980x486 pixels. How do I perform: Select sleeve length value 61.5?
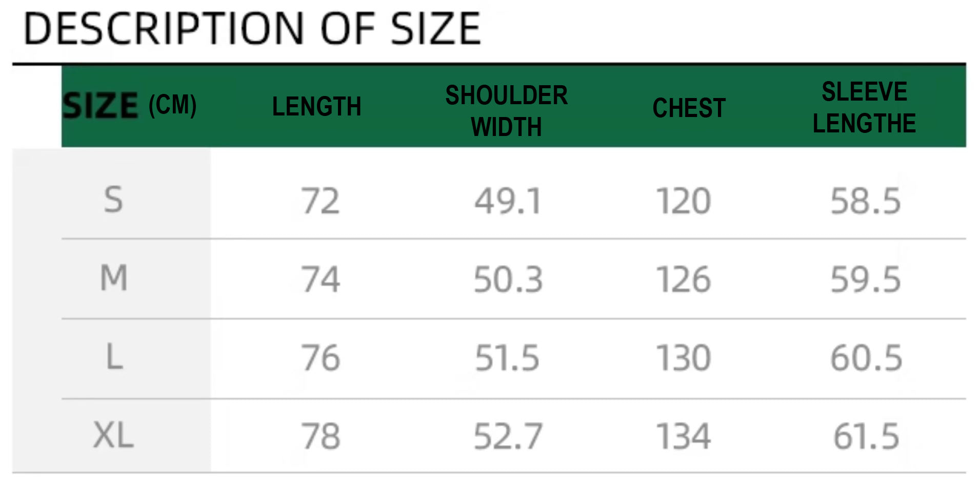pyautogui.click(x=866, y=437)
